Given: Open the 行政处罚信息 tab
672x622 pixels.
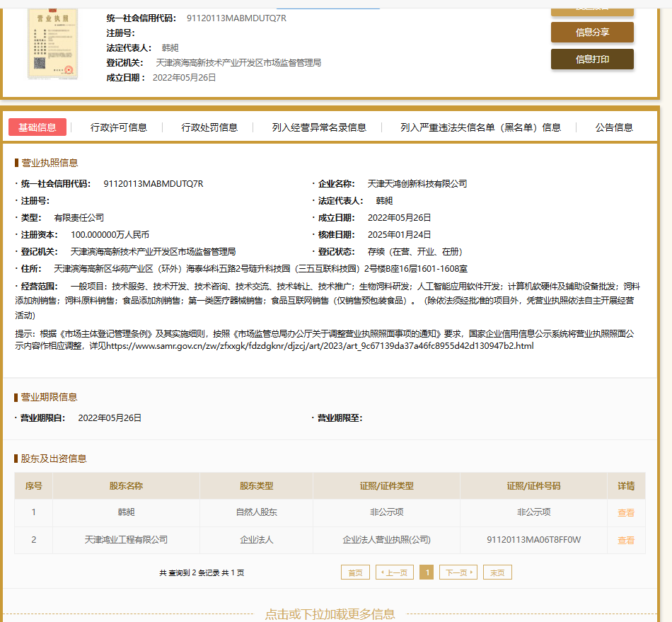Looking at the screenshot, I should click(x=209, y=127).
